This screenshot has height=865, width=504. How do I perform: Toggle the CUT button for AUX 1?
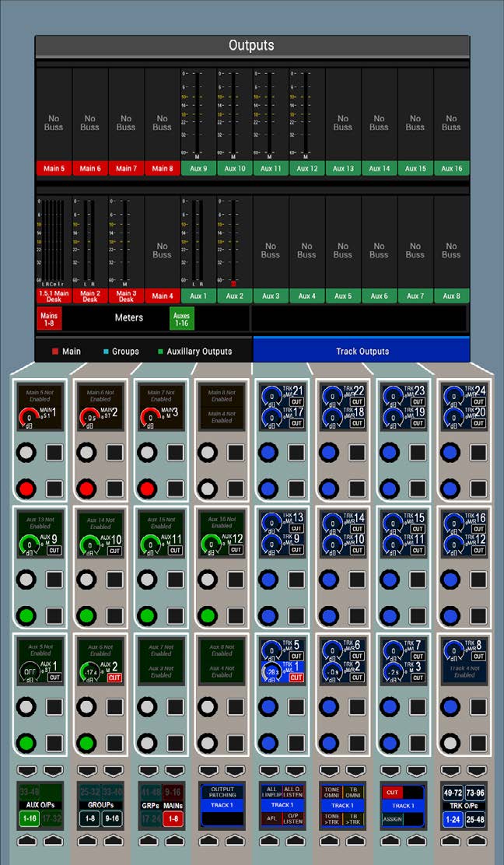click(54, 678)
